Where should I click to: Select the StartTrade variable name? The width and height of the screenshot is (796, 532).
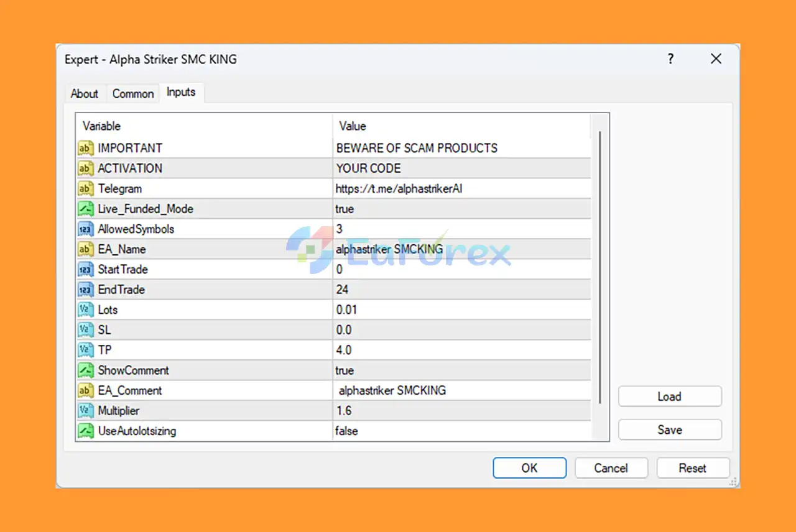tap(123, 269)
